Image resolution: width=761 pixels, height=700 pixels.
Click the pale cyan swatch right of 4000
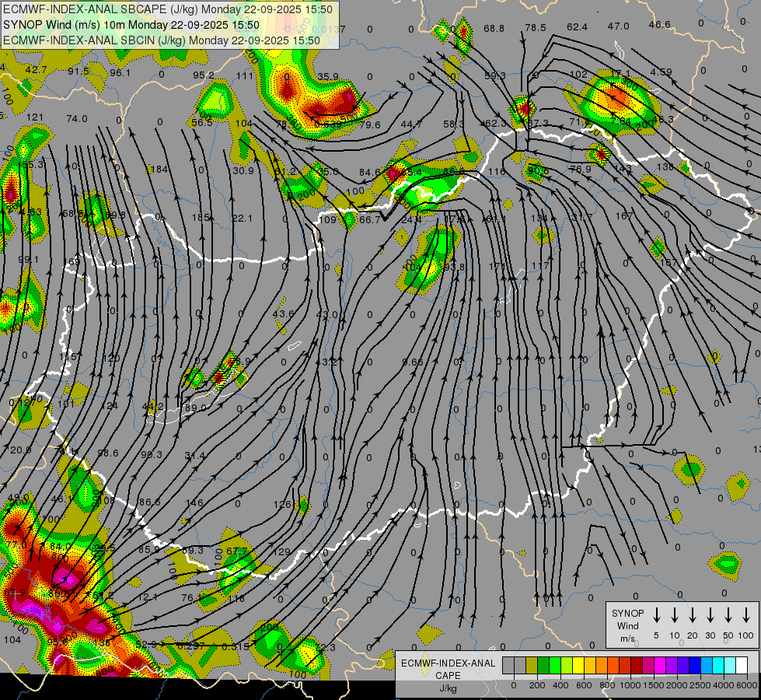[x=730, y=665]
